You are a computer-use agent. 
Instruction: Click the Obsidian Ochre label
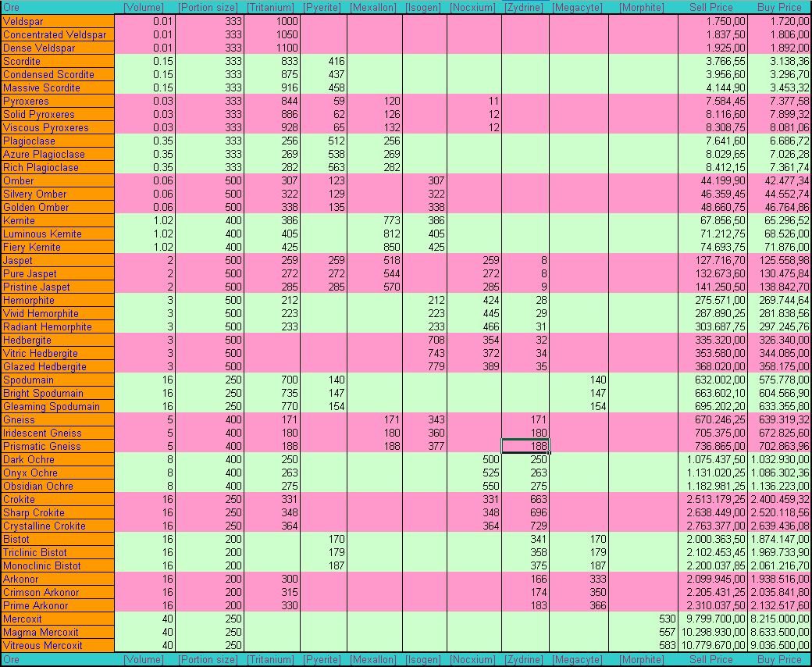tap(57, 487)
